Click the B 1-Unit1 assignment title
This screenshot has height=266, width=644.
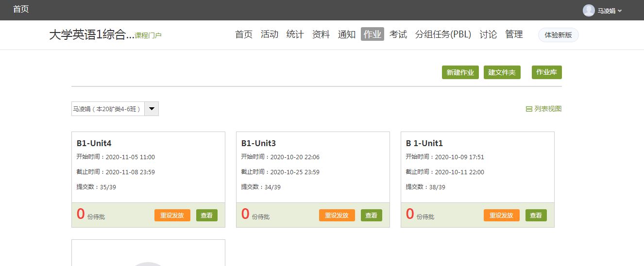(424, 143)
